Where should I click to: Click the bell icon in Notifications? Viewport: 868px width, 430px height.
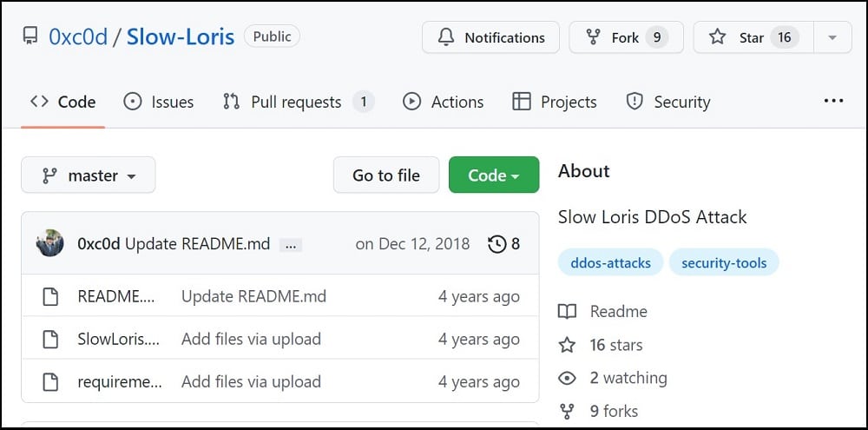pos(445,37)
